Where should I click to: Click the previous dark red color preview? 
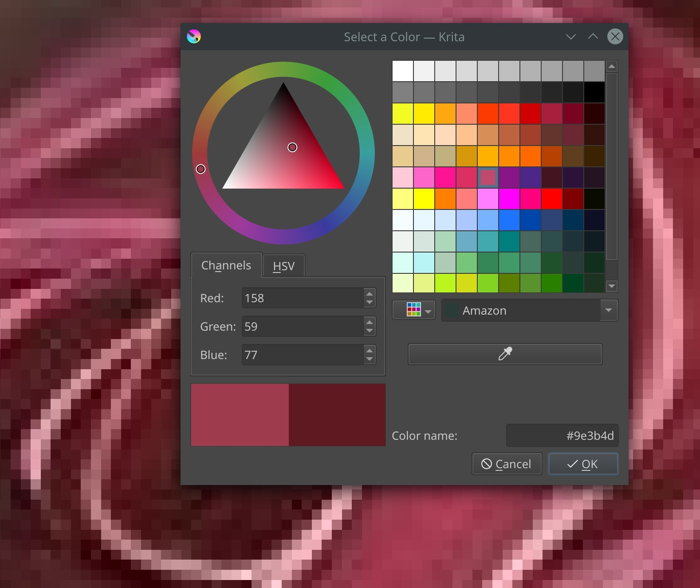pos(337,415)
